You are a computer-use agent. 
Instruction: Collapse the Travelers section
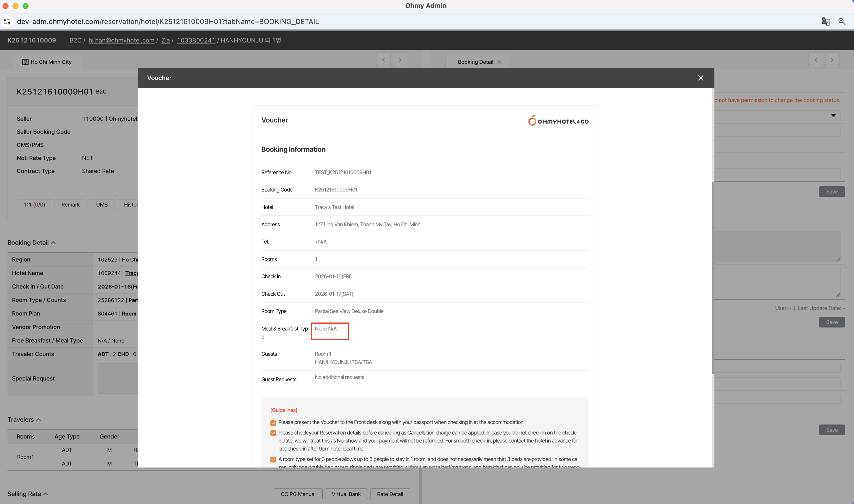[x=39, y=420]
